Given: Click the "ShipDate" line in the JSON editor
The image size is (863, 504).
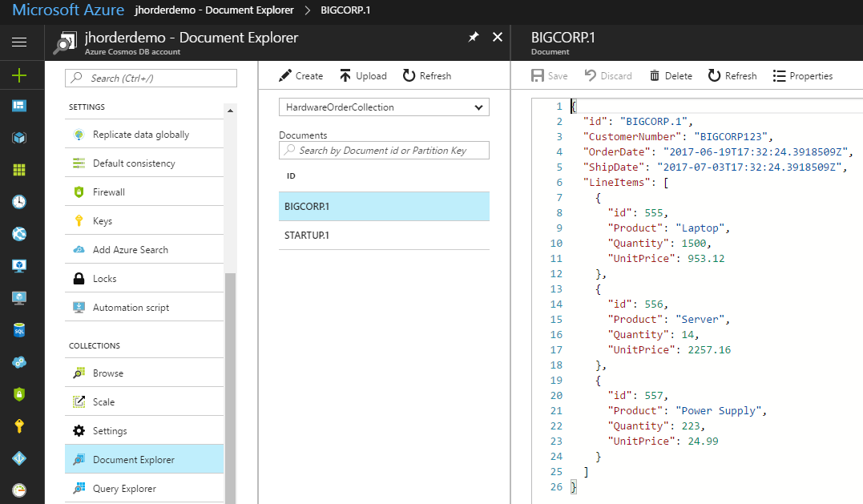Looking at the screenshot, I should (715, 167).
